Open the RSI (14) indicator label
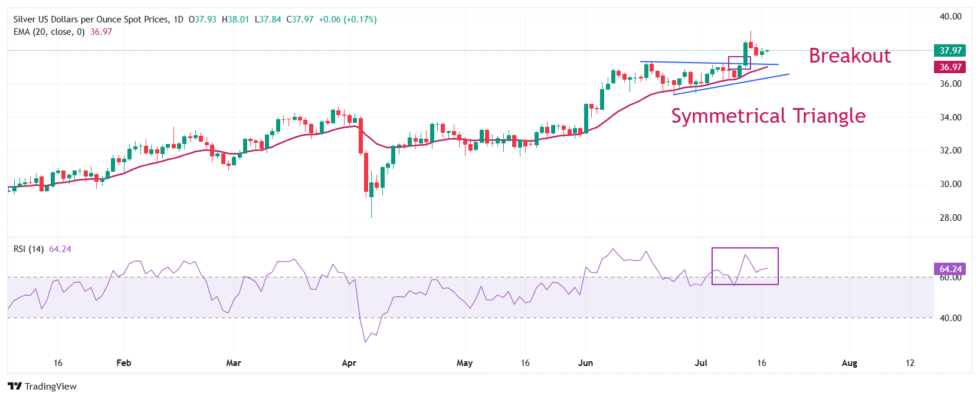This screenshot has height=399, width=980. [28, 249]
